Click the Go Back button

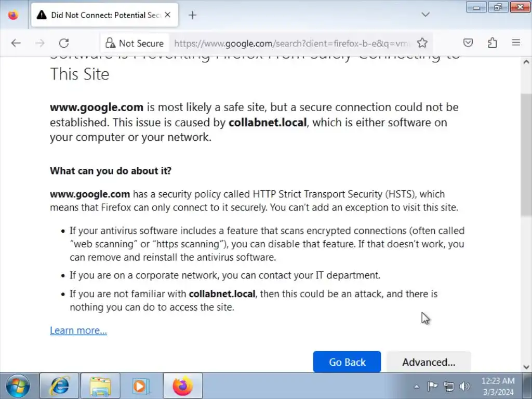(347, 362)
